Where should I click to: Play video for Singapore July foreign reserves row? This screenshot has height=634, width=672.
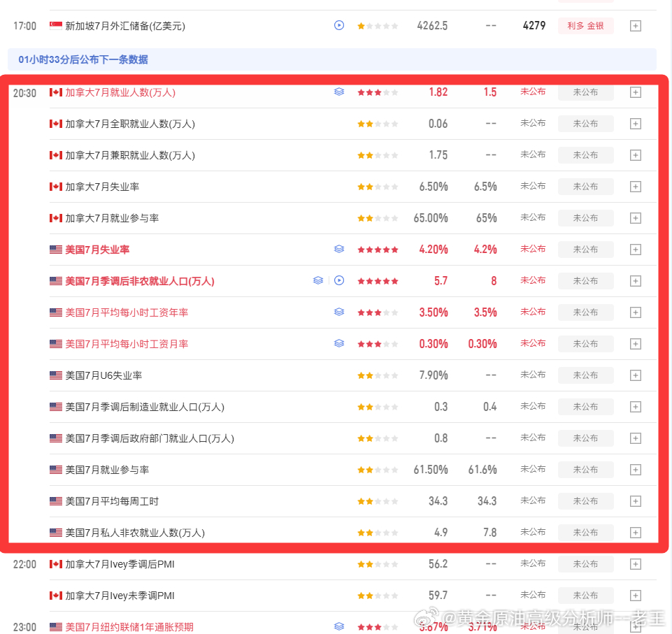click(x=339, y=25)
